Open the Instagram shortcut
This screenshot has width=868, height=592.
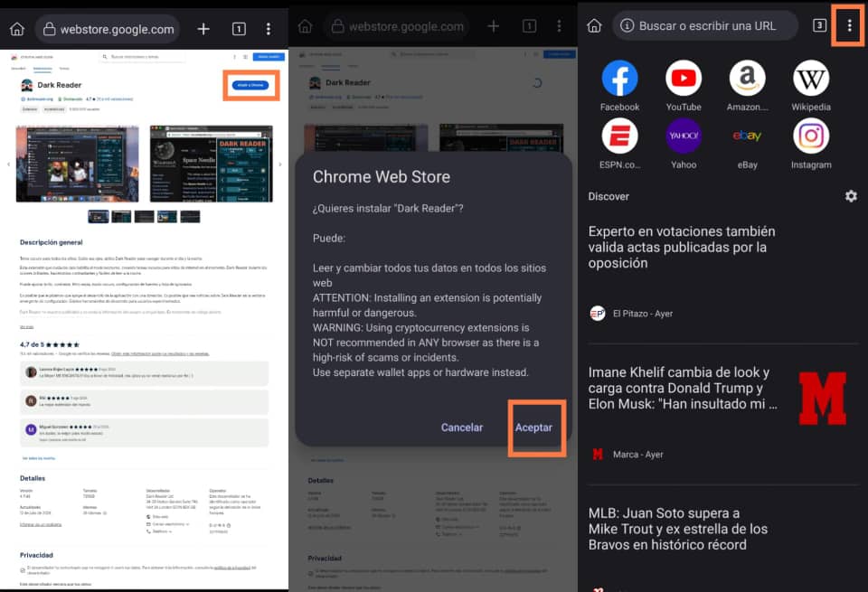pos(811,144)
